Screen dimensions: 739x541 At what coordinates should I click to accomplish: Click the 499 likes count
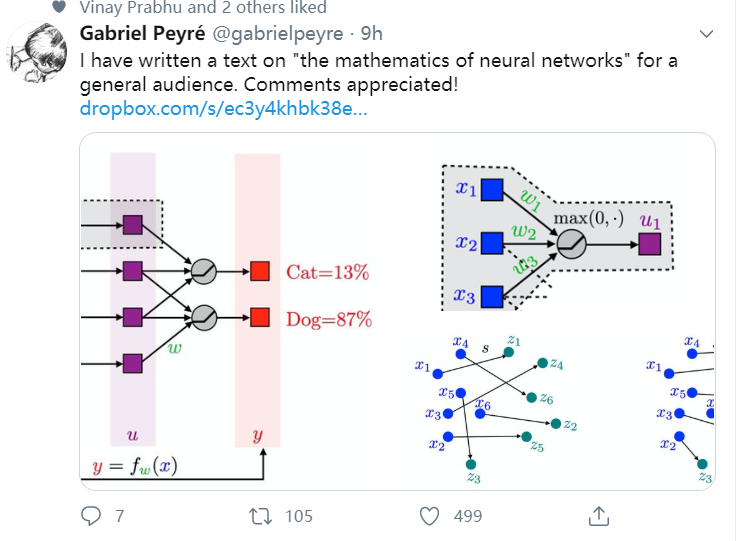point(467,516)
